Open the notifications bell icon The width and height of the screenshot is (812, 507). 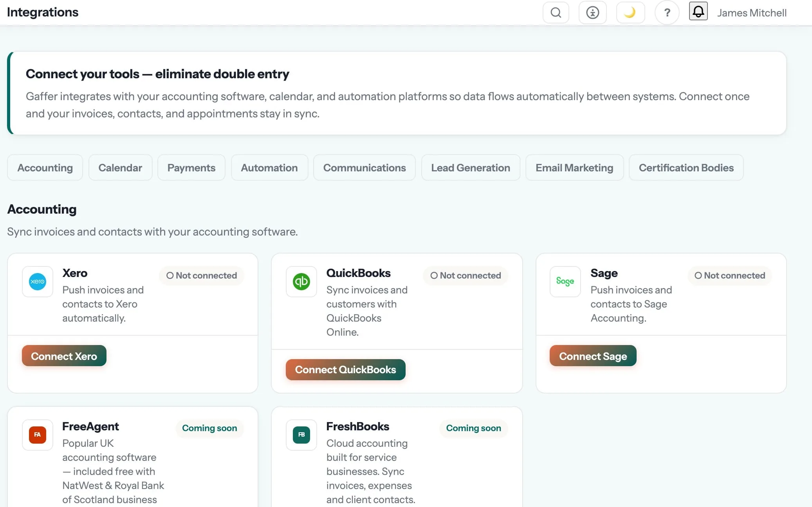pos(698,11)
